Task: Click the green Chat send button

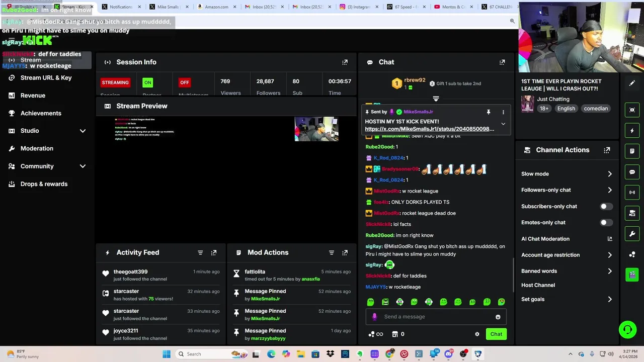Action: [496, 334]
